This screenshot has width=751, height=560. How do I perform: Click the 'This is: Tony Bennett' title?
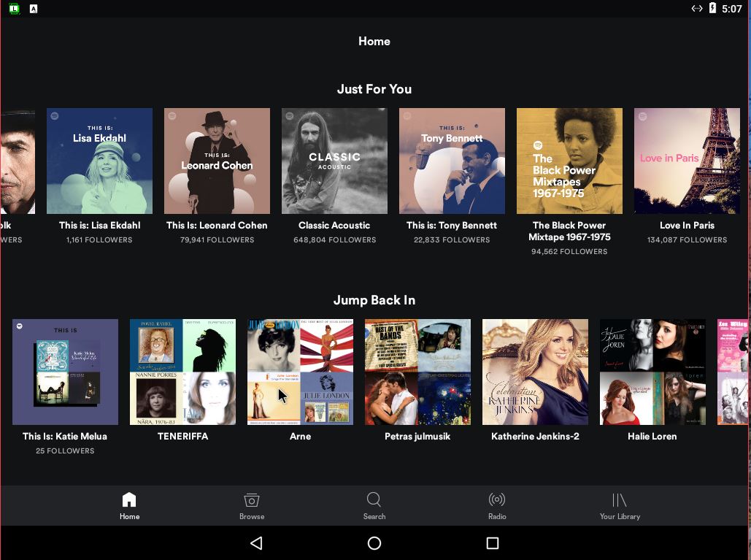tap(452, 225)
